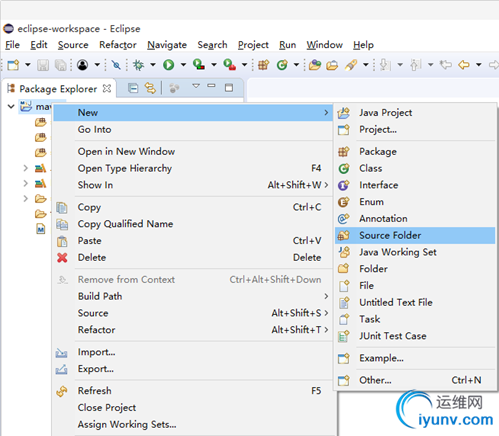Open the Debug dropdown arrow
Viewport: 499px width, 436px height.
153,65
